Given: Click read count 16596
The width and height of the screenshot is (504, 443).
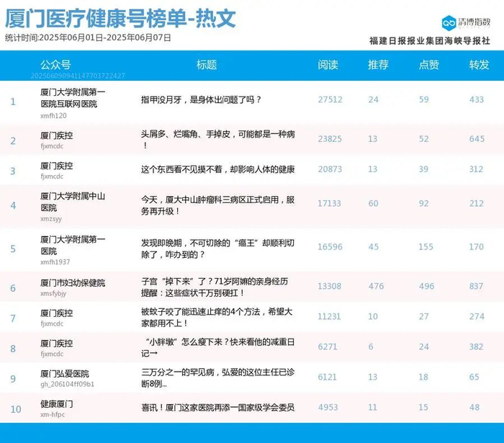Looking at the screenshot, I should pyautogui.click(x=330, y=247).
